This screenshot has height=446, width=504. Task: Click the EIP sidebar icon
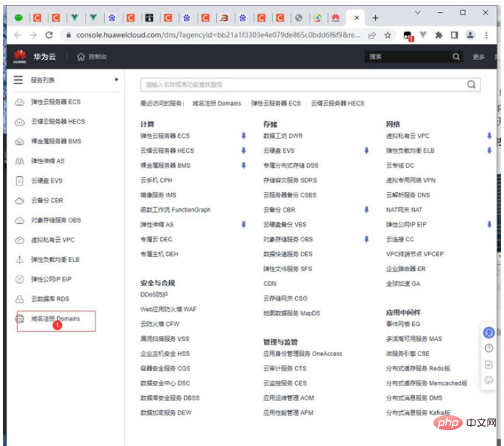tap(20, 279)
